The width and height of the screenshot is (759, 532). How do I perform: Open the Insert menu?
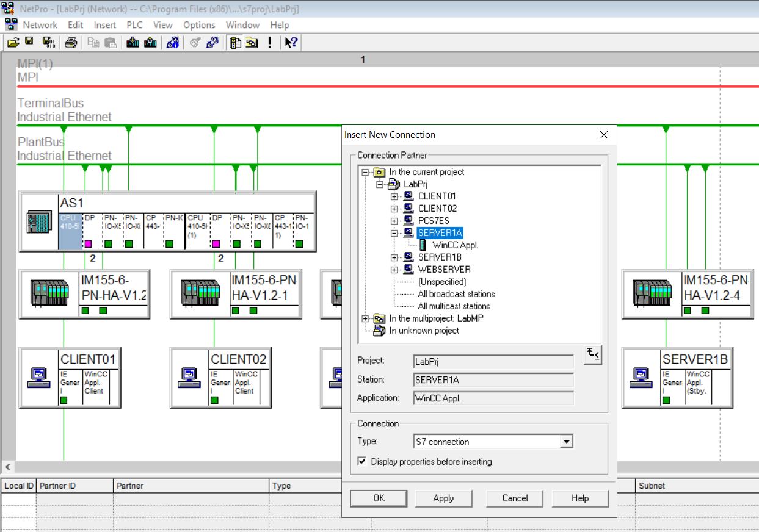click(x=105, y=25)
